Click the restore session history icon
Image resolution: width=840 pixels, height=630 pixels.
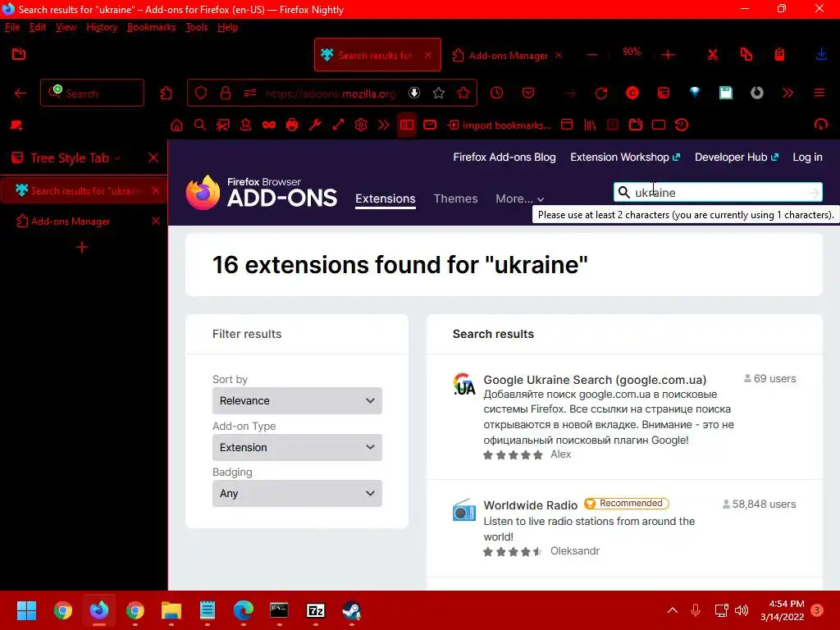pos(682,125)
